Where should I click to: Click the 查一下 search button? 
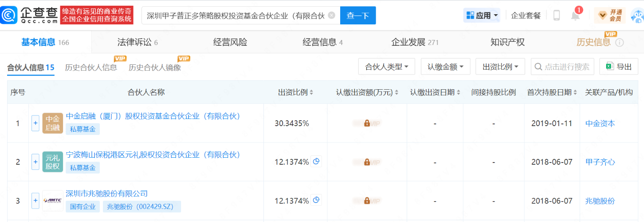358,16
